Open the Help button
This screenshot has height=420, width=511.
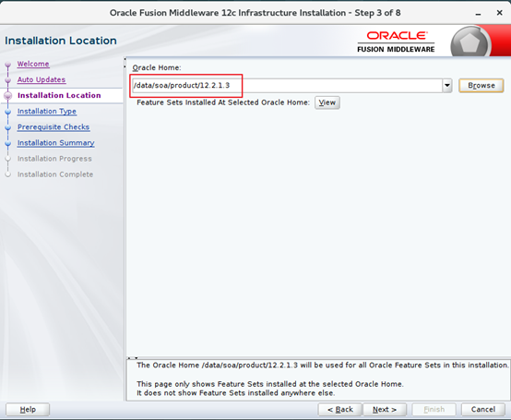28,410
